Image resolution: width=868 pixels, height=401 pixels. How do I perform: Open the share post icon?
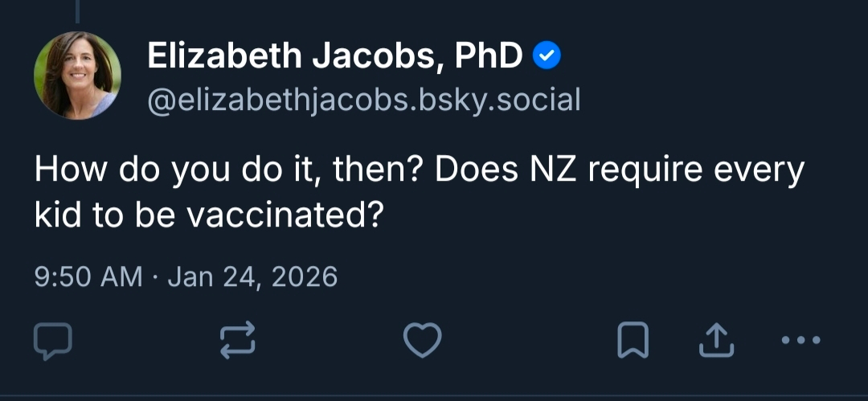click(717, 342)
